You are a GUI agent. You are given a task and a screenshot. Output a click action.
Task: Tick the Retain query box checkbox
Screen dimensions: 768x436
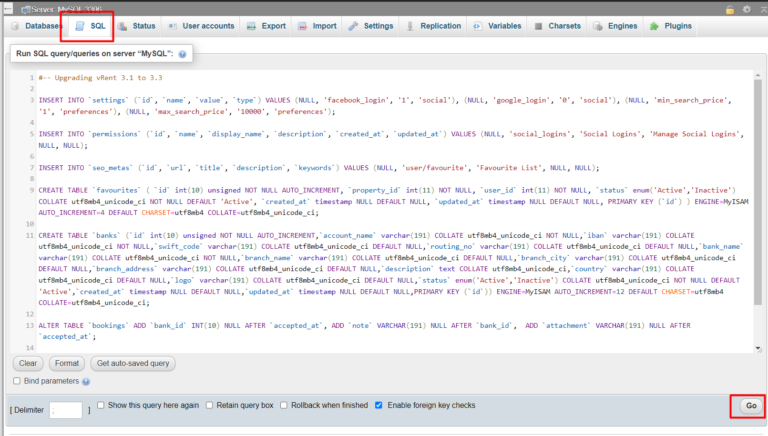(x=210, y=406)
